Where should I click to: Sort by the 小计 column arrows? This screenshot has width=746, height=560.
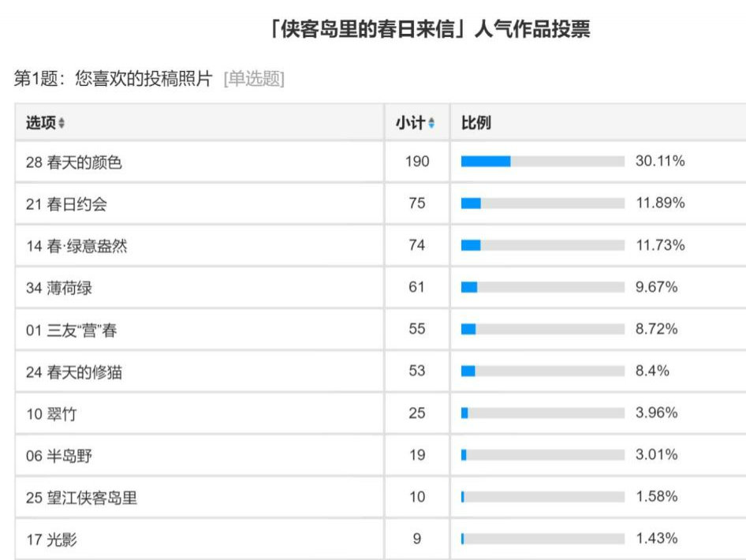431,123
